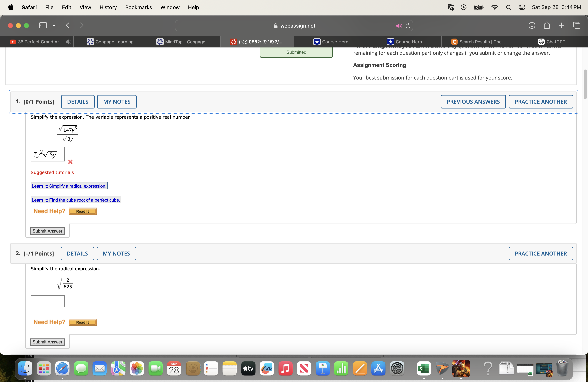Switch to the MindTap - Cengage tab
The width and height of the screenshot is (588, 382).
click(184, 42)
